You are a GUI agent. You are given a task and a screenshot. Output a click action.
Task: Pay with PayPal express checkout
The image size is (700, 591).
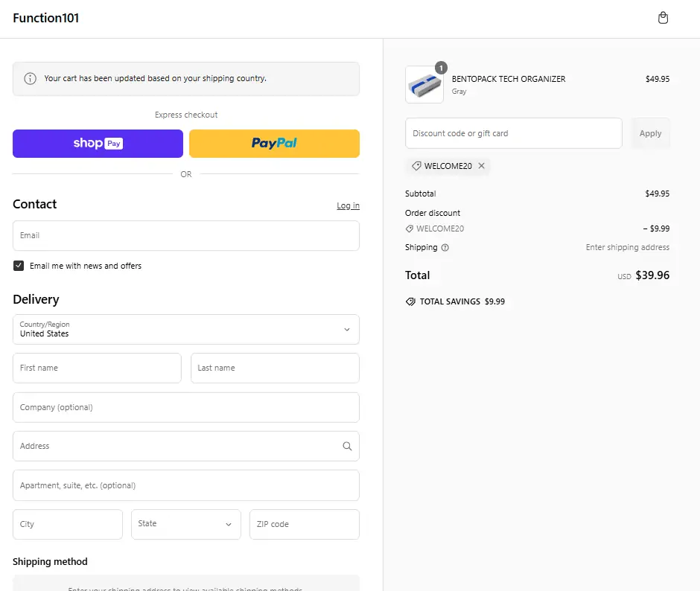[x=274, y=144]
